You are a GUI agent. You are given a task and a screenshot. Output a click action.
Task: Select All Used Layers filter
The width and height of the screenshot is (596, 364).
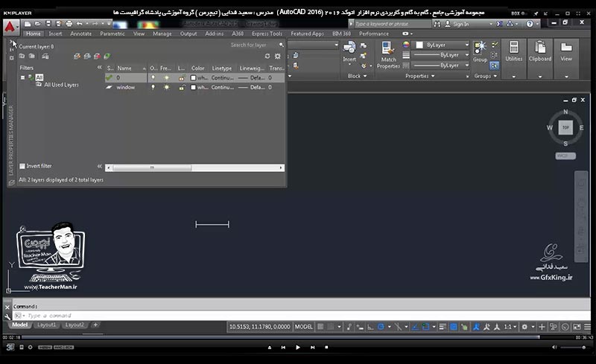click(61, 85)
